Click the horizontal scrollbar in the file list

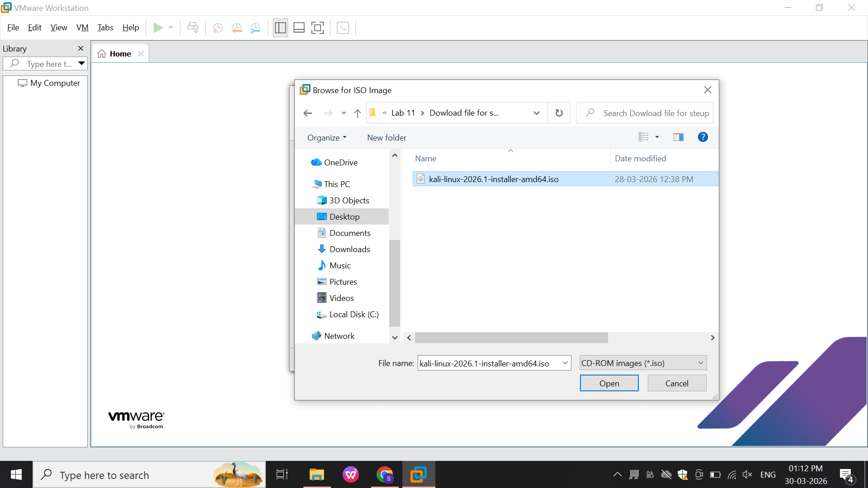click(511, 338)
